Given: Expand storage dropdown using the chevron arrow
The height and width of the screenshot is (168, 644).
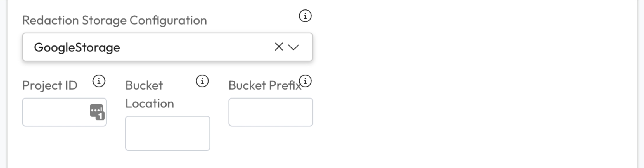Looking at the screenshot, I should click(x=293, y=47).
